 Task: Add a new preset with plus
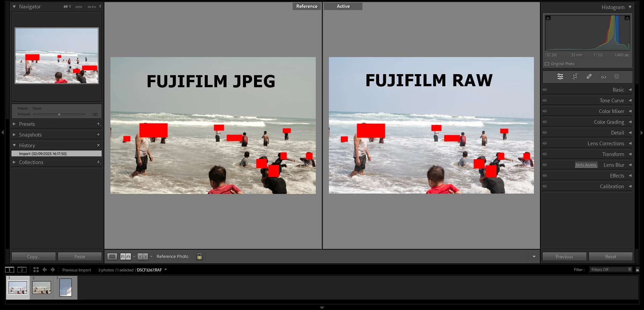point(98,124)
